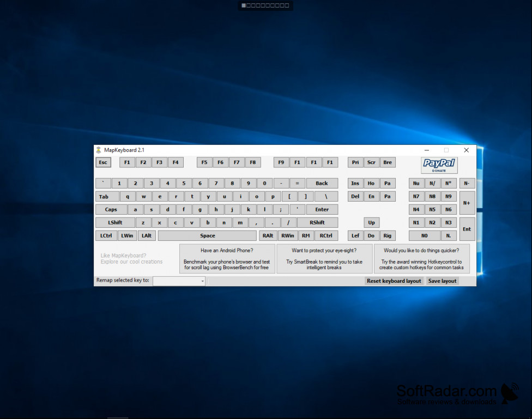This screenshot has width=532, height=419.
Task: Select the equals sign key
Action: click(297, 183)
